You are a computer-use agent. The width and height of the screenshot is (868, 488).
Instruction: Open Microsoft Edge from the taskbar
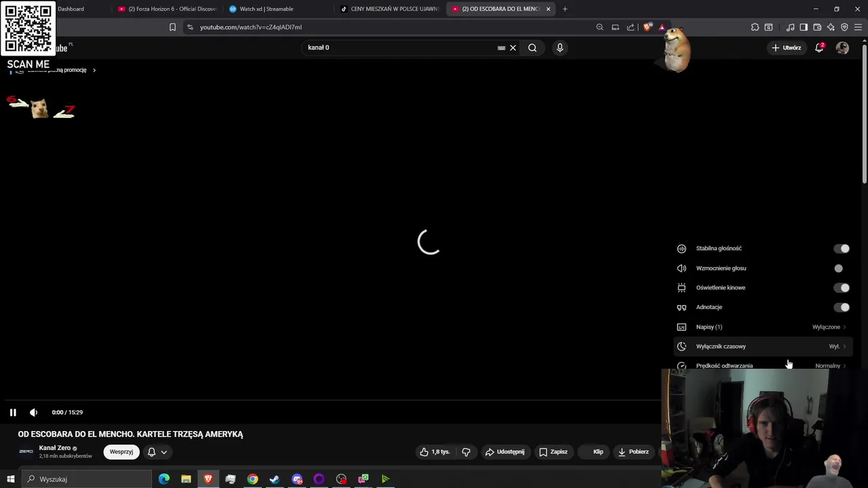click(164, 479)
